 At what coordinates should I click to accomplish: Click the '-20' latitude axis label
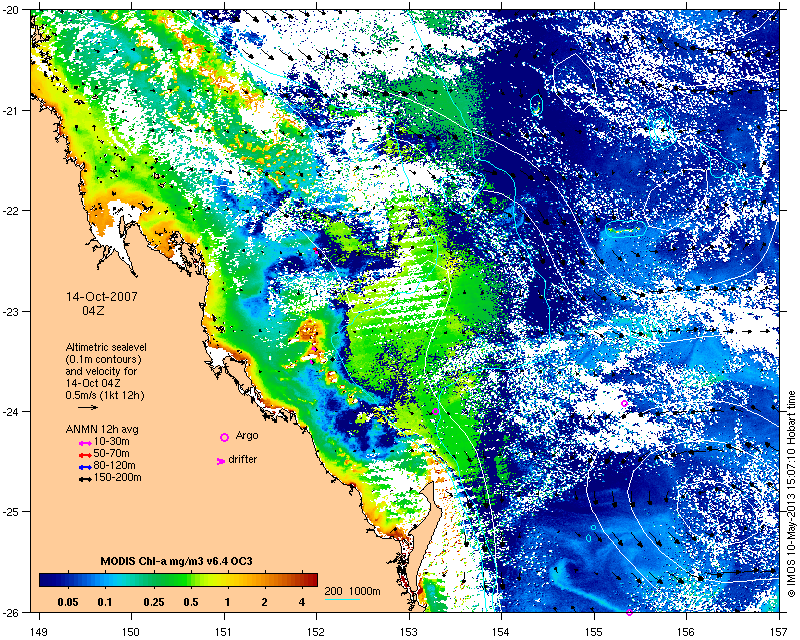pyautogui.click(x=12, y=11)
